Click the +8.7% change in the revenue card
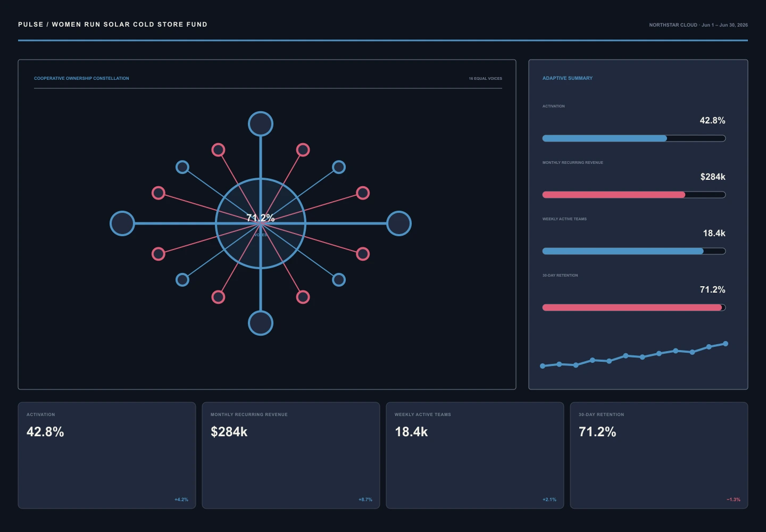This screenshot has height=532, width=766. (365, 500)
